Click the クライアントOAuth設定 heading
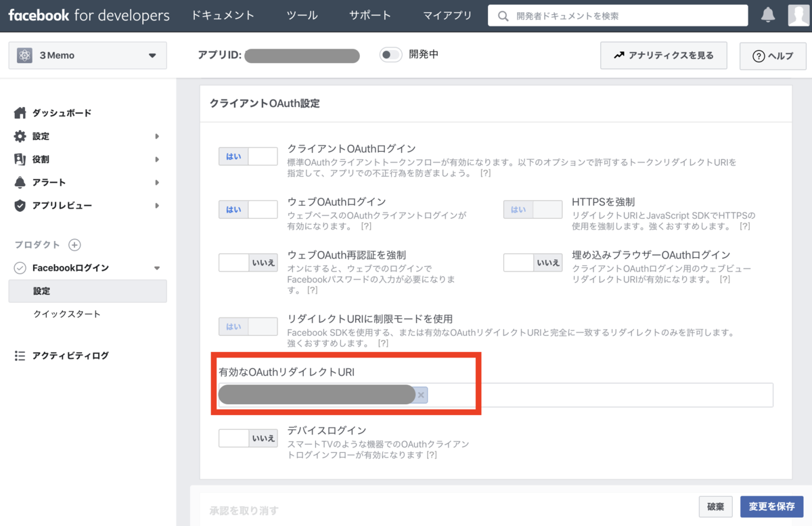Screen dimensions: 812x526 (x=265, y=104)
